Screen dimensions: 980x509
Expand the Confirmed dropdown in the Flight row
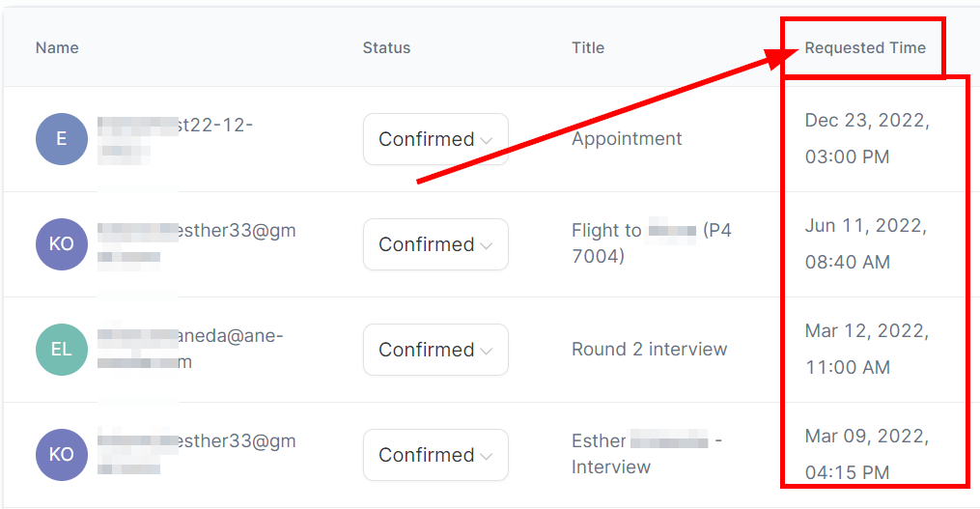click(435, 244)
